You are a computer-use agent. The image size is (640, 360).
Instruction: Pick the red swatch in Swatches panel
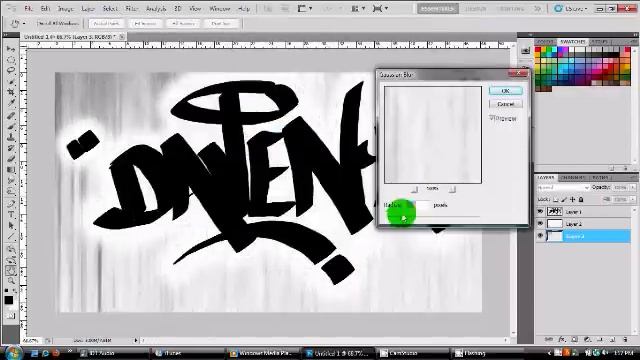pos(538,50)
